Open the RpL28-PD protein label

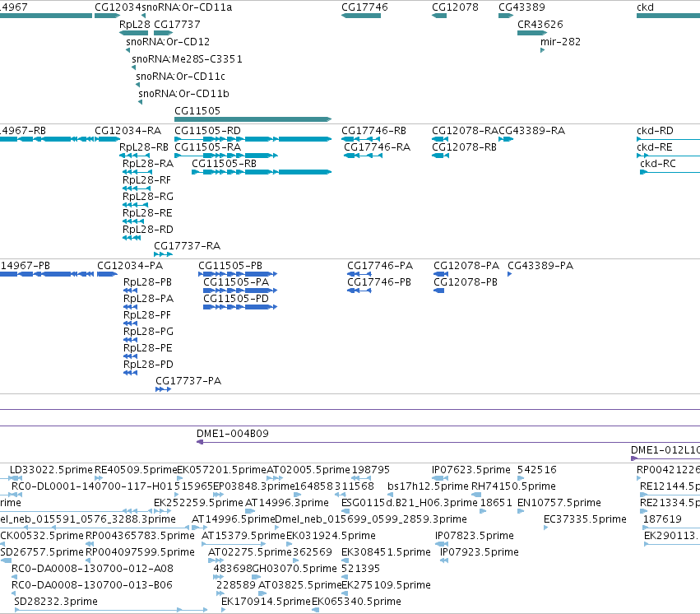click(x=148, y=365)
